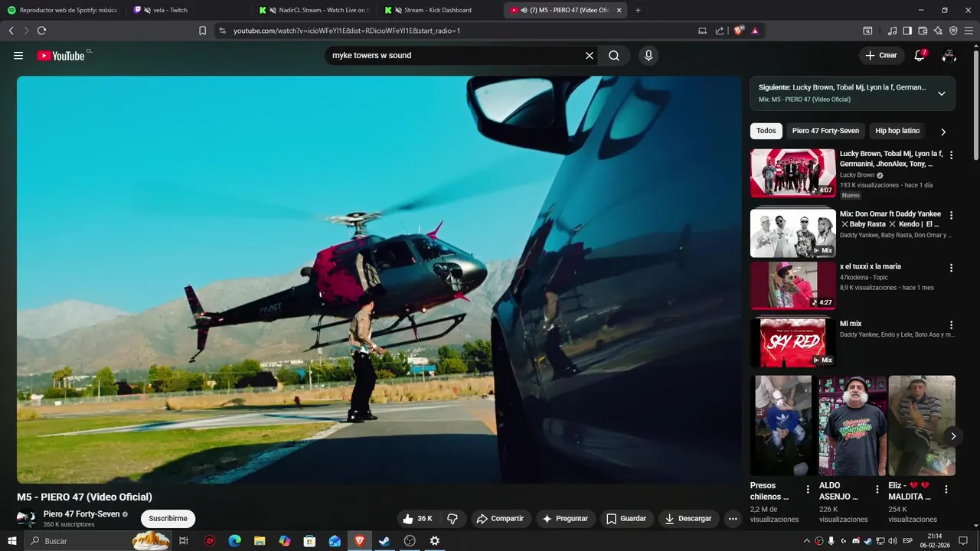Save the video with Guardar
Viewport: 980px width, 551px height.
tap(627, 519)
